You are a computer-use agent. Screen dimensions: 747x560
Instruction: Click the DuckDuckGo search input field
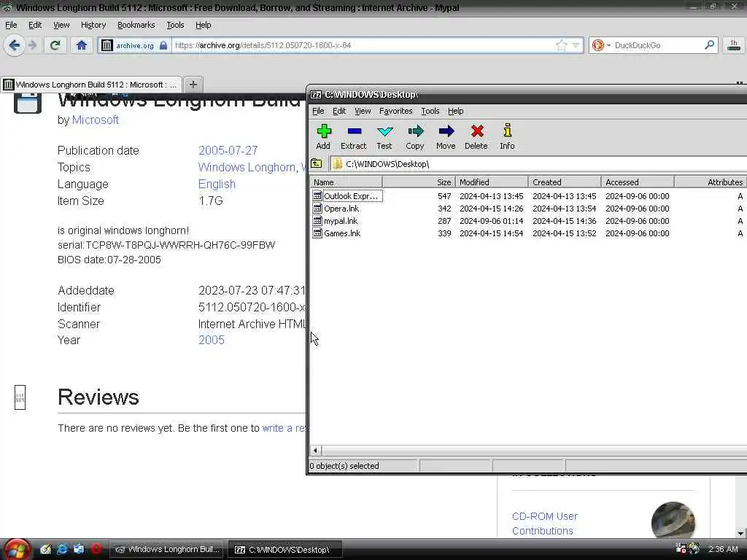pos(657,45)
